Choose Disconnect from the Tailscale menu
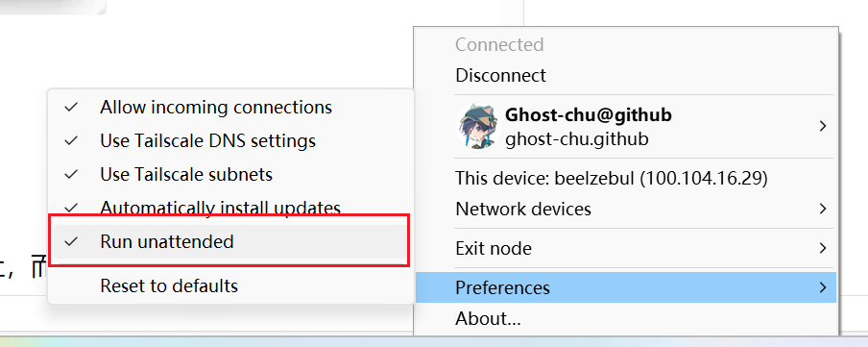 point(625,75)
